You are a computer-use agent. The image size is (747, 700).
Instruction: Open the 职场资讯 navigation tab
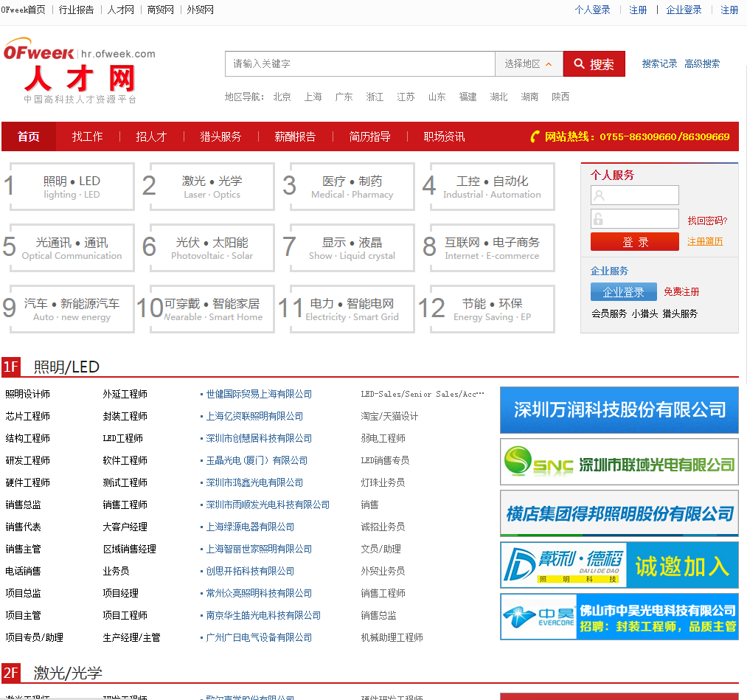[444, 136]
